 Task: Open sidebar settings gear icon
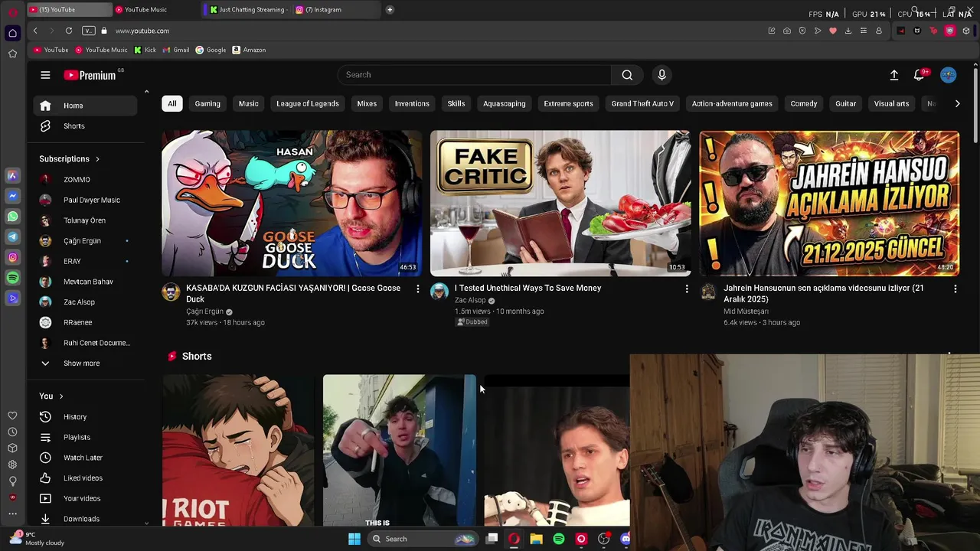(x=12, y=465)
